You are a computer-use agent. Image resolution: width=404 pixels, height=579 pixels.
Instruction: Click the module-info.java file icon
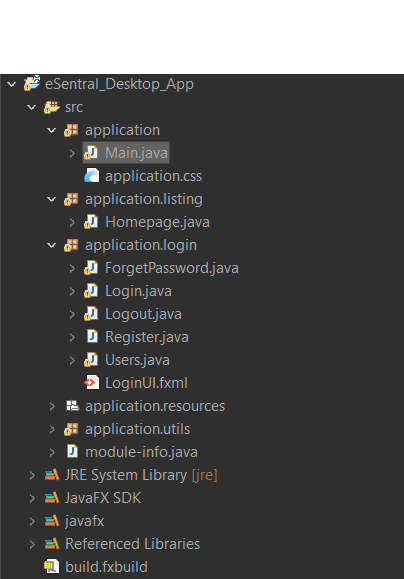(x=72, y=452)
